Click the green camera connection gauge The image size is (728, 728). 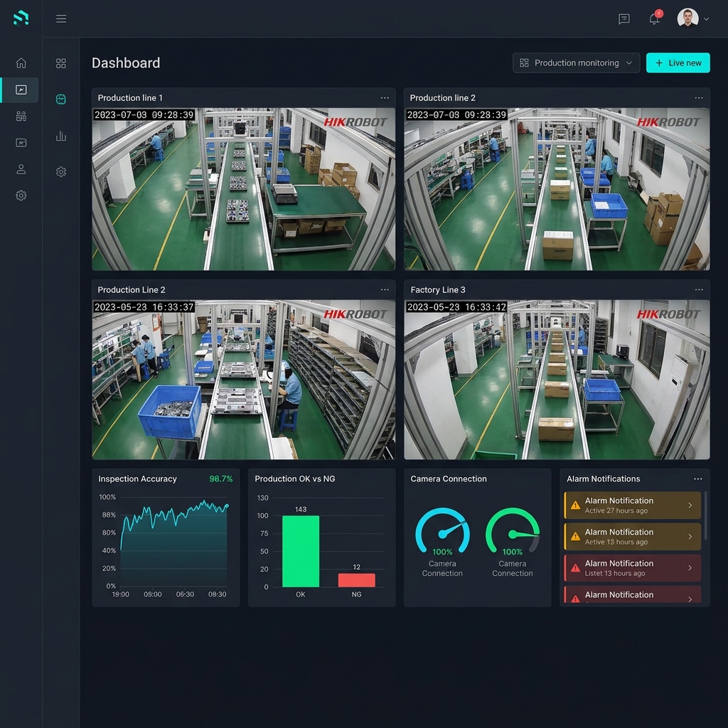coord(512,530)
